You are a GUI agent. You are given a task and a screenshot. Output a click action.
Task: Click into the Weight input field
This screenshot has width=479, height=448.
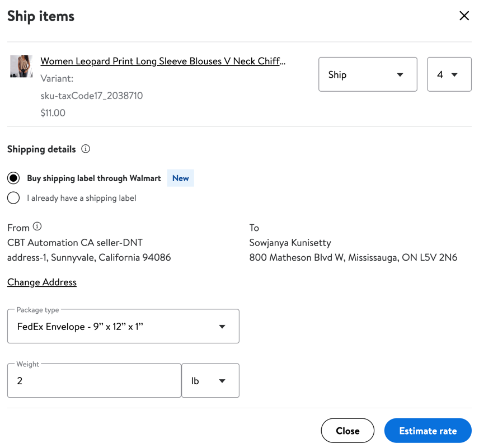[x=95, y=380]
